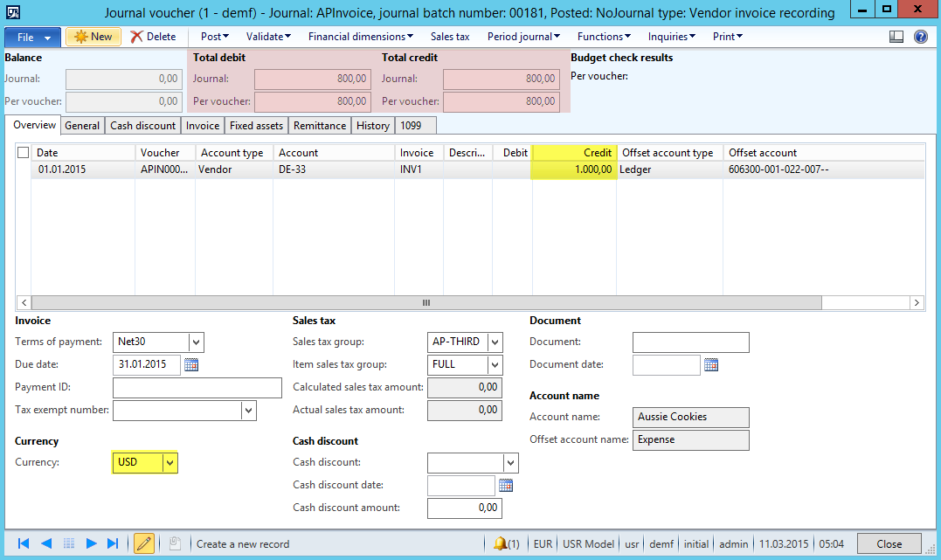This screenshot has height=560, width=941.
Task: Click the Payment ID input field
Action: point(197,388)
